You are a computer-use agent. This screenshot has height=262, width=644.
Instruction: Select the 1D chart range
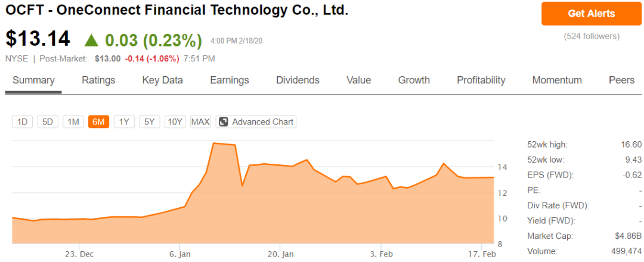pyautogui.click(x=23, y=122)
